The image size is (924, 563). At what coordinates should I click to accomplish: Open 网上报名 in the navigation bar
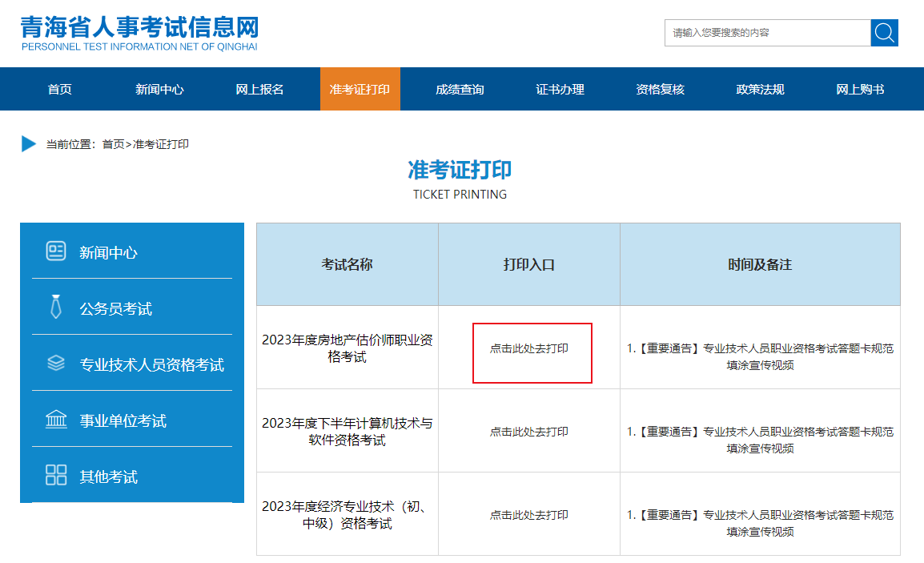click(x=259, y=89)
